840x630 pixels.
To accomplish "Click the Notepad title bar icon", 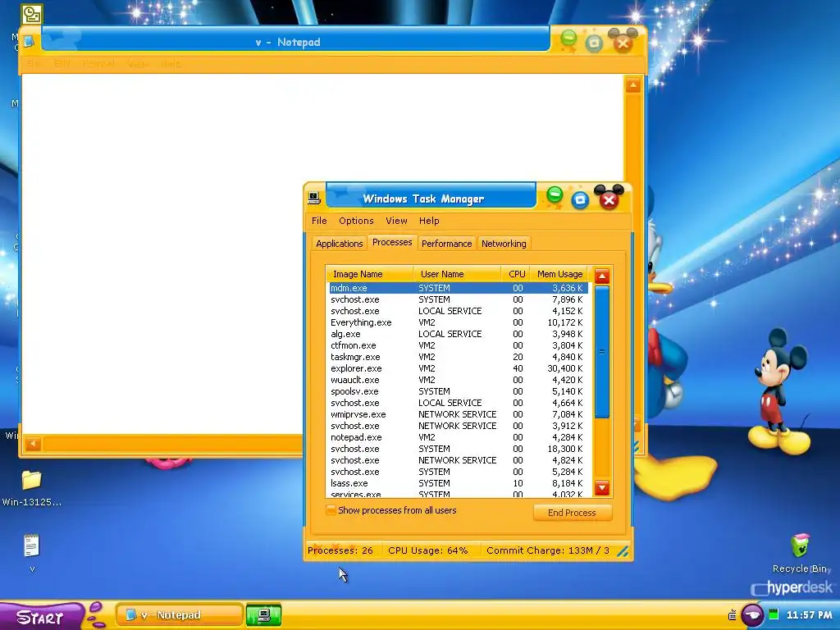I will (x=29, y=41).
